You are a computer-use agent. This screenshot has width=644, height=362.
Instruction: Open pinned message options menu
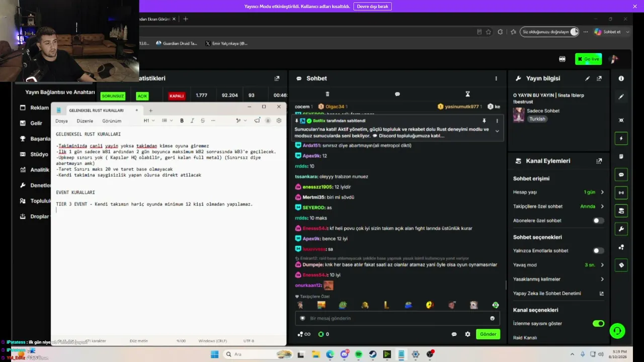[x=497, y=121]
